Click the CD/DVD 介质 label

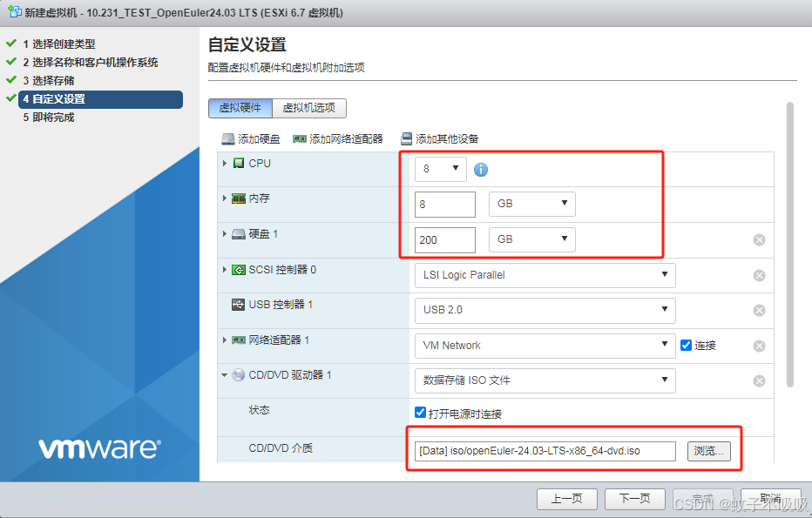point(281,448)
